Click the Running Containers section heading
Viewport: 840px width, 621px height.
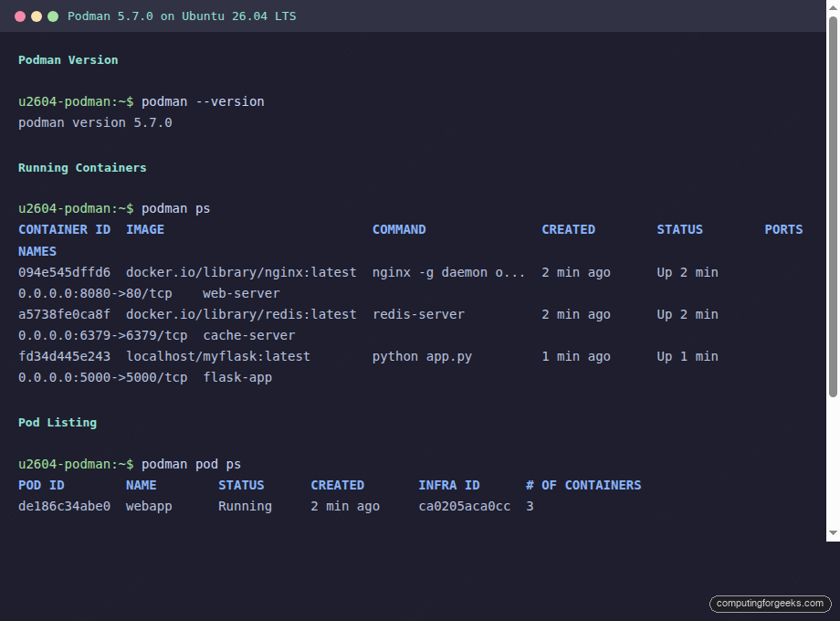click(85, 167)
